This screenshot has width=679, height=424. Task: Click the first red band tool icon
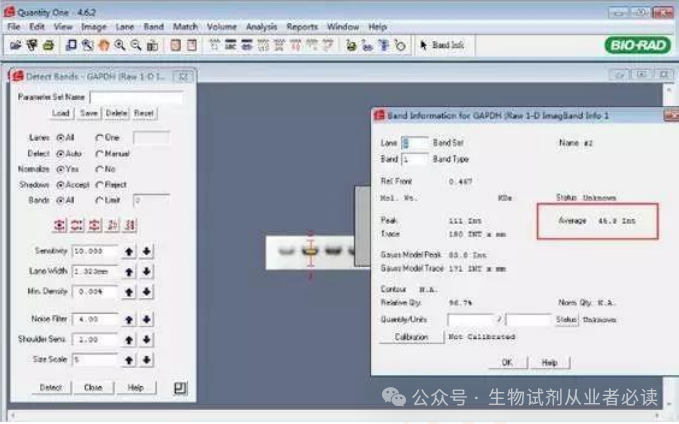(x=59, y=225)
